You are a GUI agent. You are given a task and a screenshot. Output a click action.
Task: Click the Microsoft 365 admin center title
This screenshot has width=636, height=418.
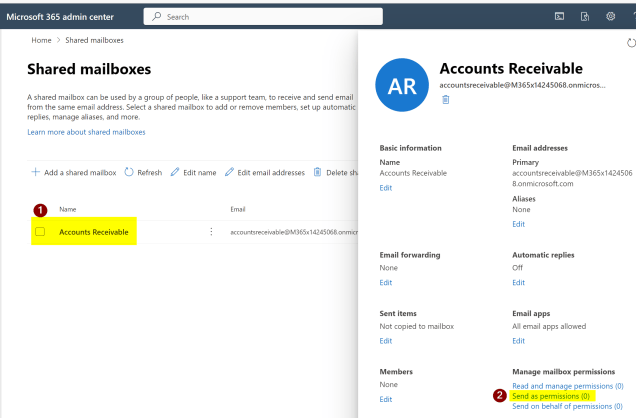[60, 17]
